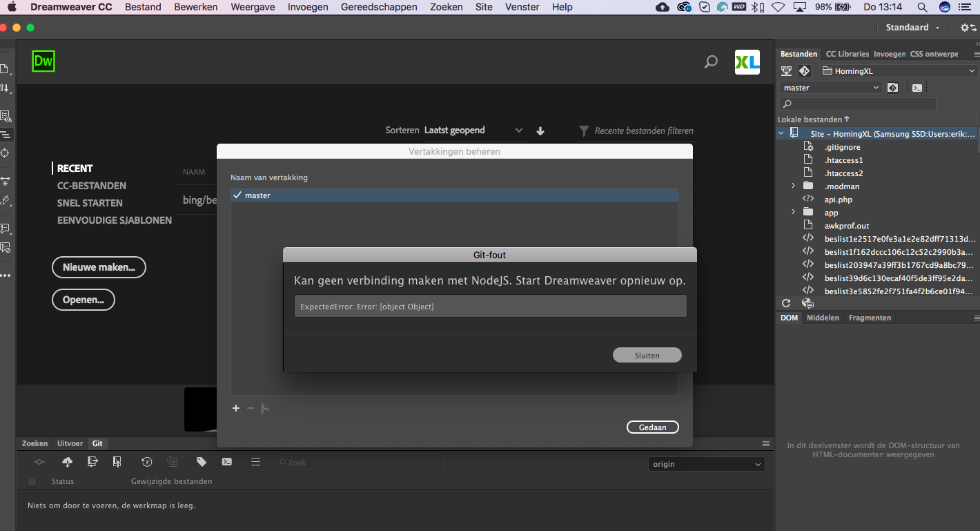Viewport: 980px width, 531px height.
Task: Switch to the Uitvoer tab
Action: pyautogui.click(x=70, y=443)
